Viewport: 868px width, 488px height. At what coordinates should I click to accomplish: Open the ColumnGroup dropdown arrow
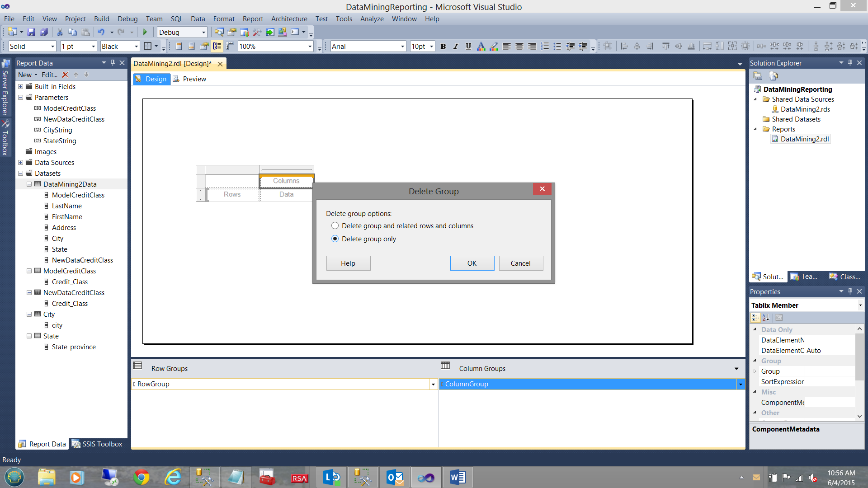[x=741, y=384]
